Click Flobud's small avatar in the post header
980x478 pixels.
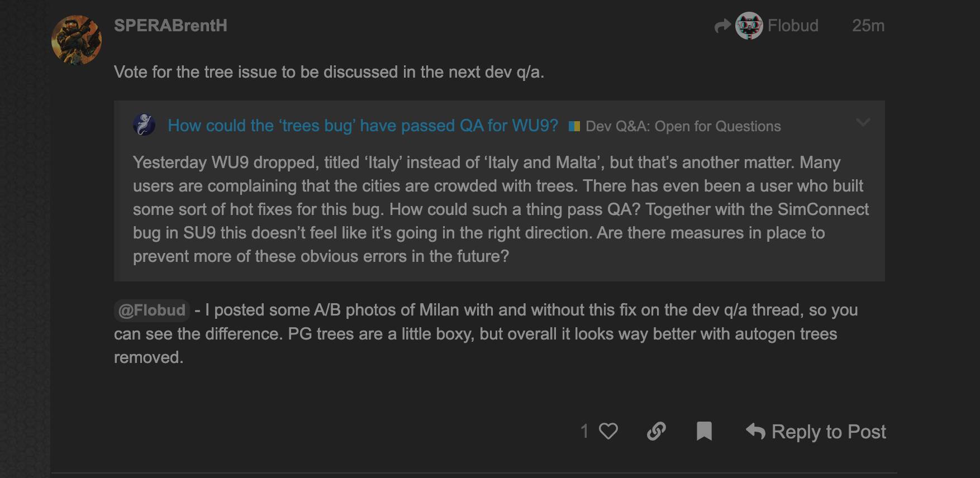(749, 26)
